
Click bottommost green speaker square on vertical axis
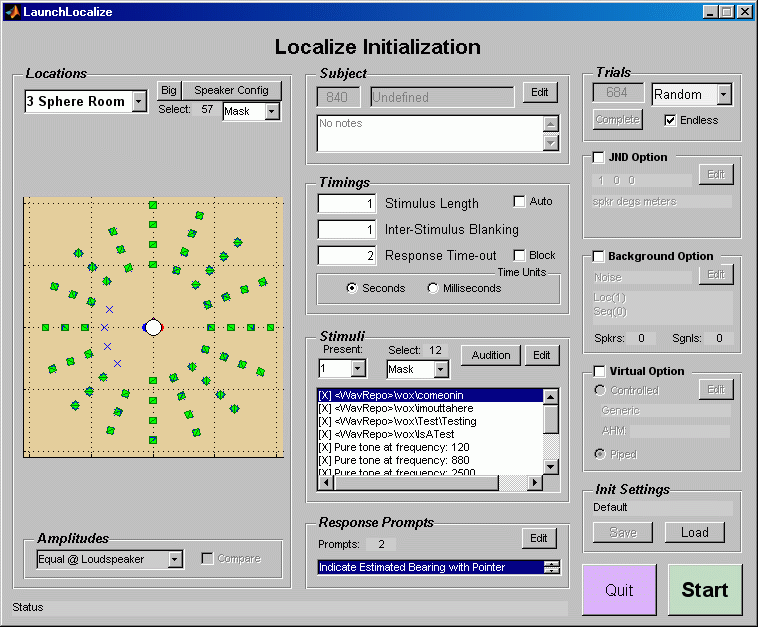tap(153, 440)
